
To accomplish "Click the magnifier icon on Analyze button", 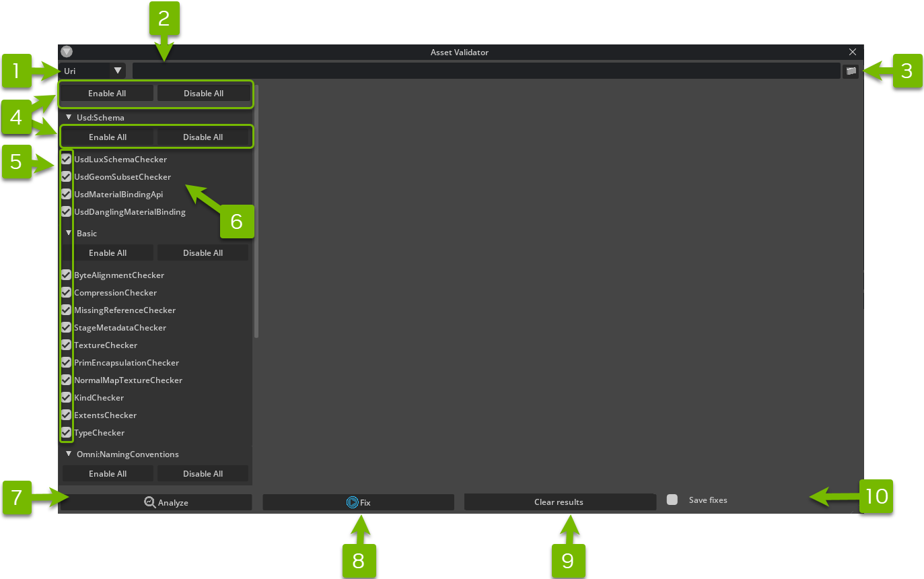I will (151, 502).
